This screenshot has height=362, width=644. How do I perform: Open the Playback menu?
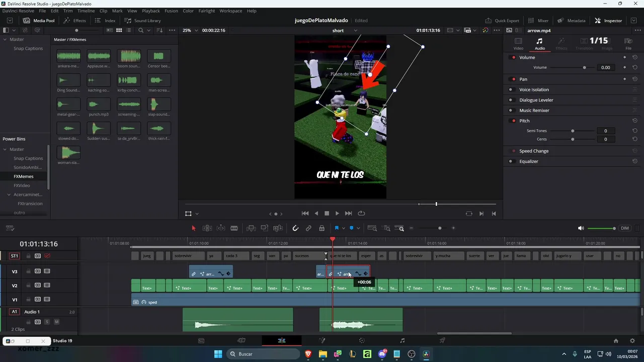150,11
